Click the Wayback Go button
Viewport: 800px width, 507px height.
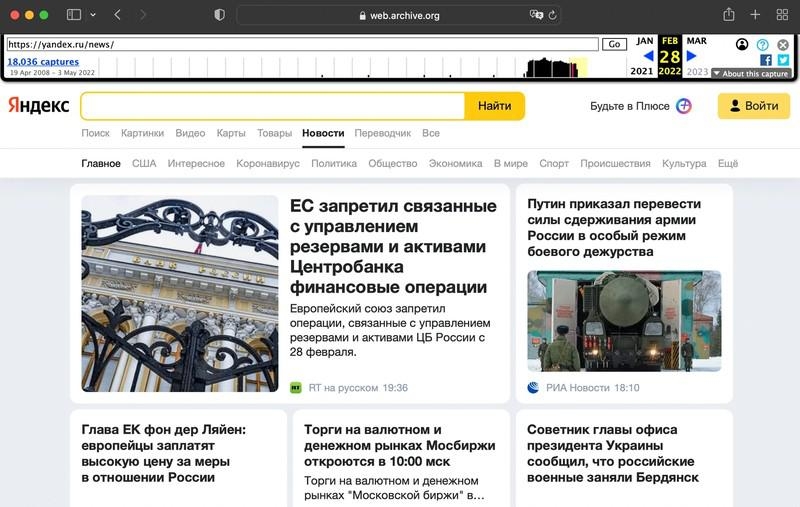click(x=614, y=44)
